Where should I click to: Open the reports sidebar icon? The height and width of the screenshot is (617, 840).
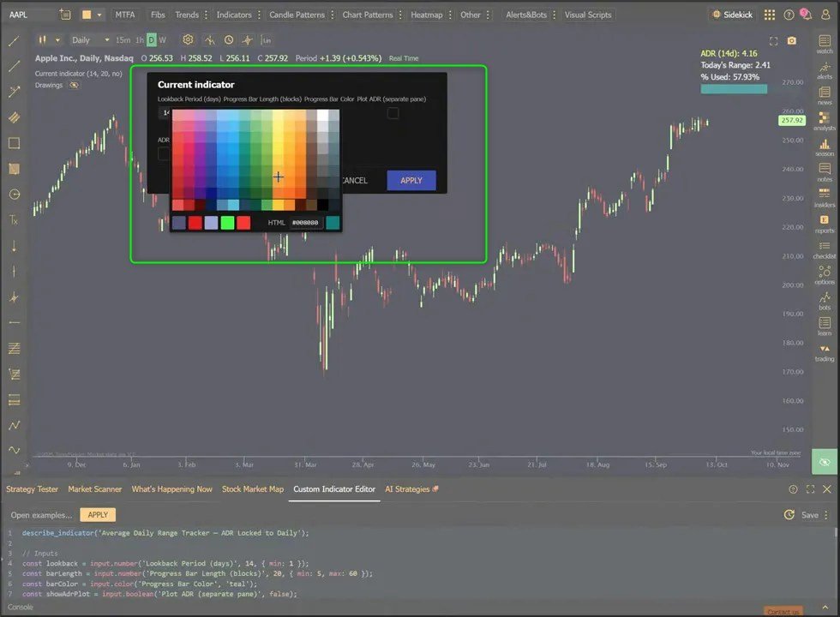825,224
